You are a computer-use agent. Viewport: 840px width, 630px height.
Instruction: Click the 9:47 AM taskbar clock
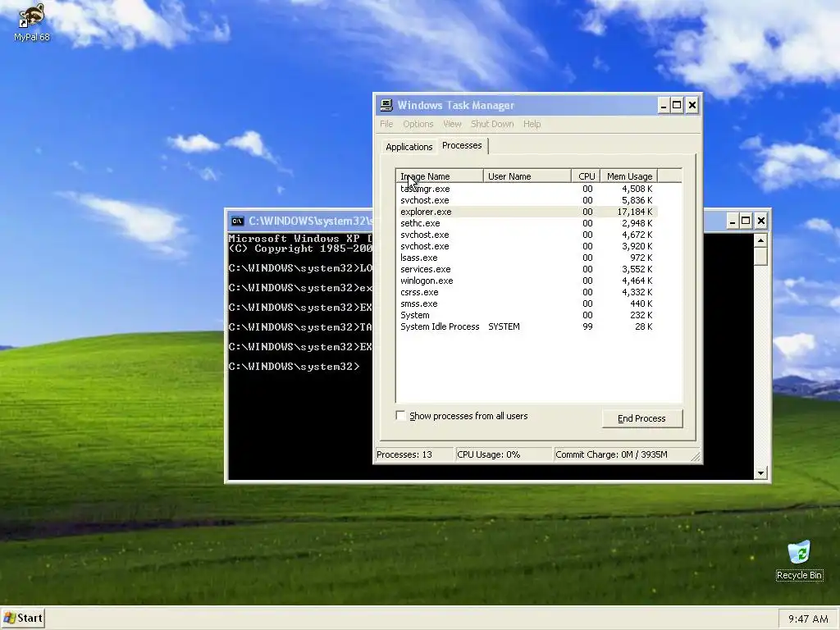(808, 619)
